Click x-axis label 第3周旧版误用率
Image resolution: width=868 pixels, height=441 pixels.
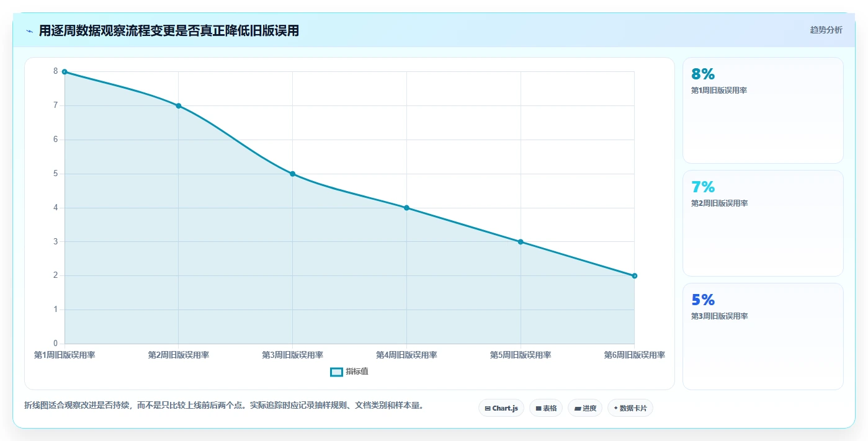point(292,355)
